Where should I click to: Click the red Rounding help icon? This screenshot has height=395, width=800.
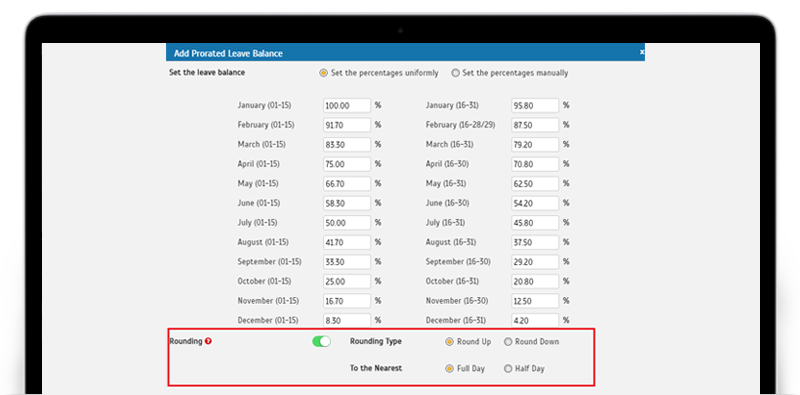point(208,341)
